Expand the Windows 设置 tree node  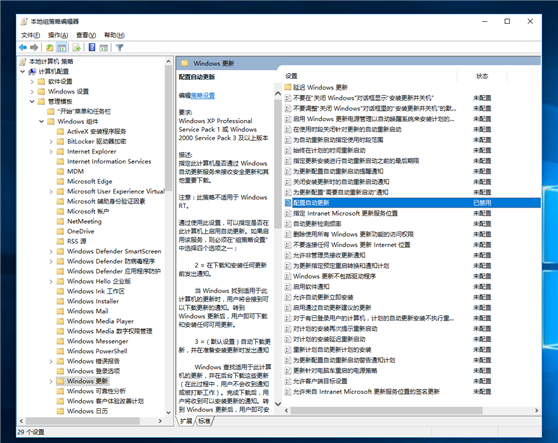click(32, 91)
